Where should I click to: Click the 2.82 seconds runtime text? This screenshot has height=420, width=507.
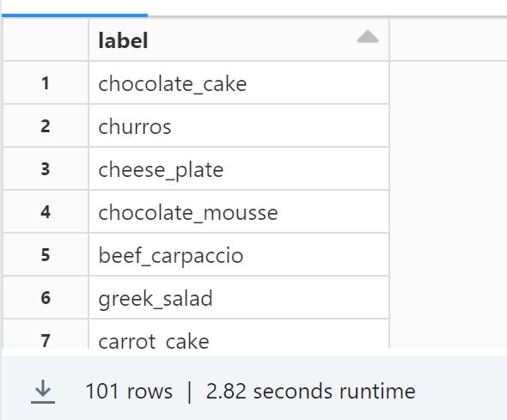311,392
